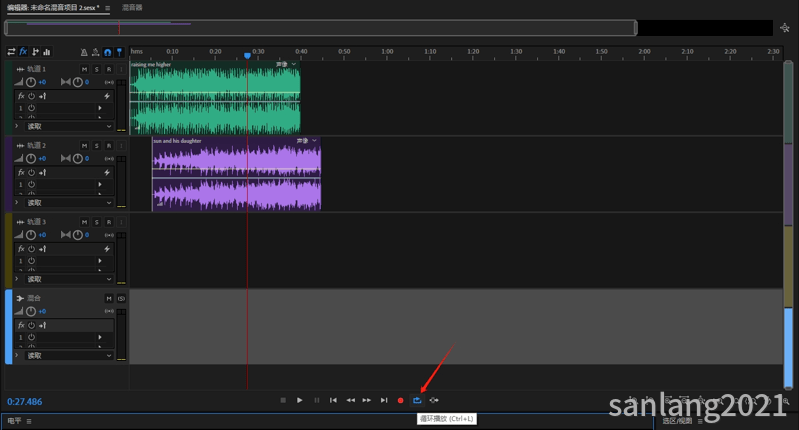Click the blue pin icon beside the magnet
This screenshot has width=799, height=430.
click(119, 52)
